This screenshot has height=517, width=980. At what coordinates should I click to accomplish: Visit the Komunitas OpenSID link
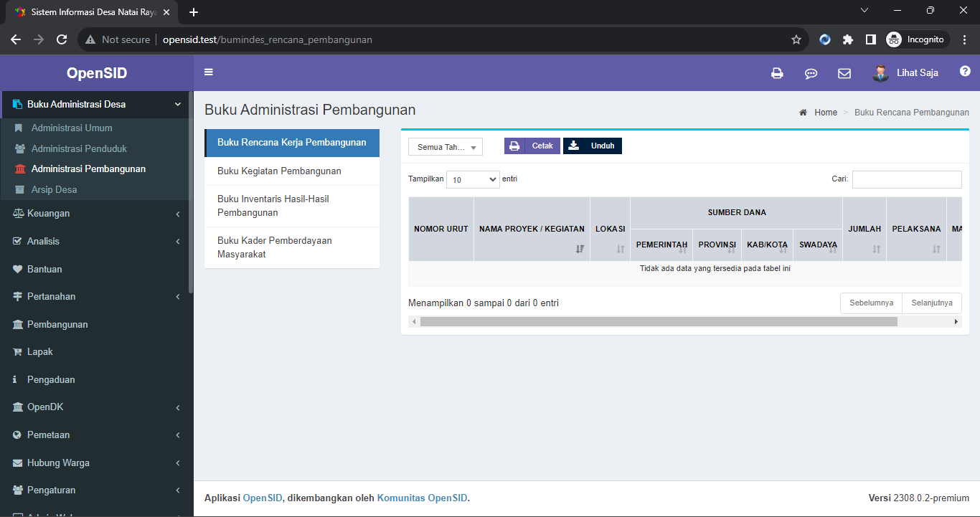(x=422, y=498)
